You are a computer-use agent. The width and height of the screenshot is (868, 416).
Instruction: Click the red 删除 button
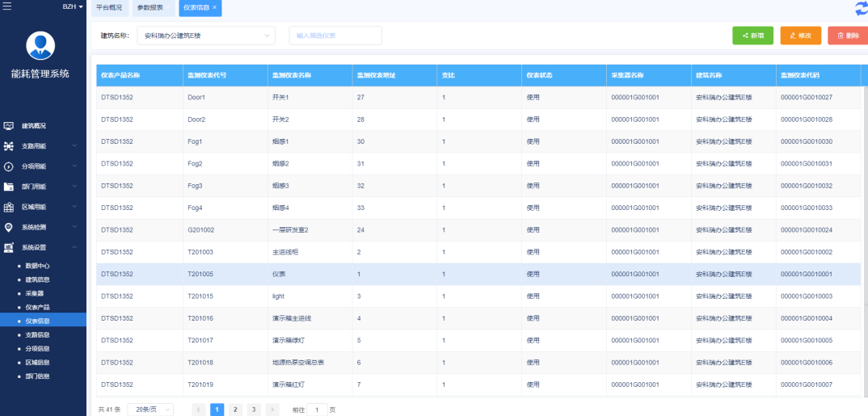pyautogui.click(x=848, y=36)
